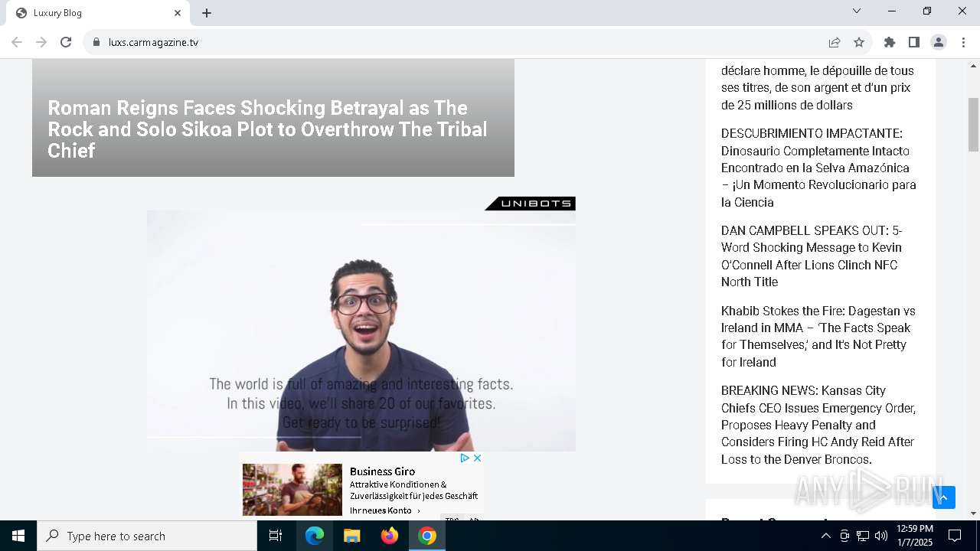Launch Firefox from the taskbar

390,536
